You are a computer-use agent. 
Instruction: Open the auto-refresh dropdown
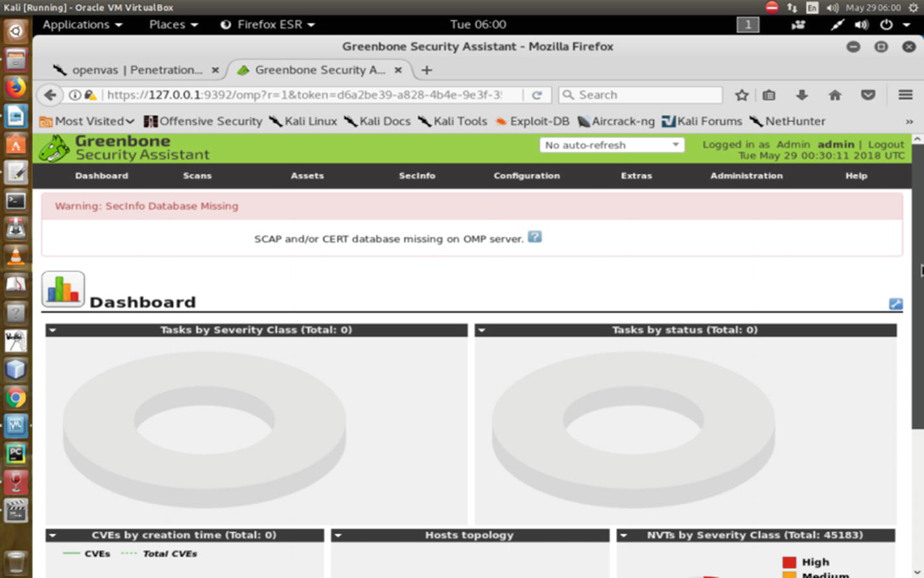coord(611,145)
